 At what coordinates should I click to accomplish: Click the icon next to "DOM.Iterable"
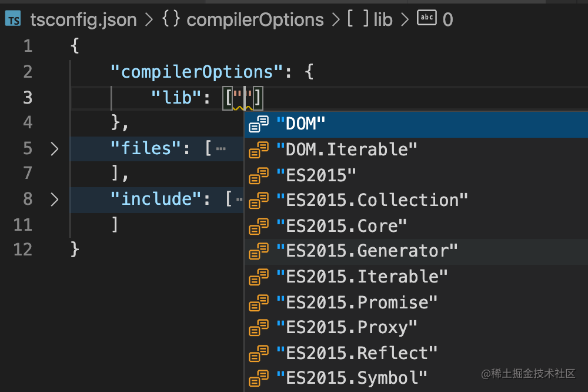pos(259,150)
